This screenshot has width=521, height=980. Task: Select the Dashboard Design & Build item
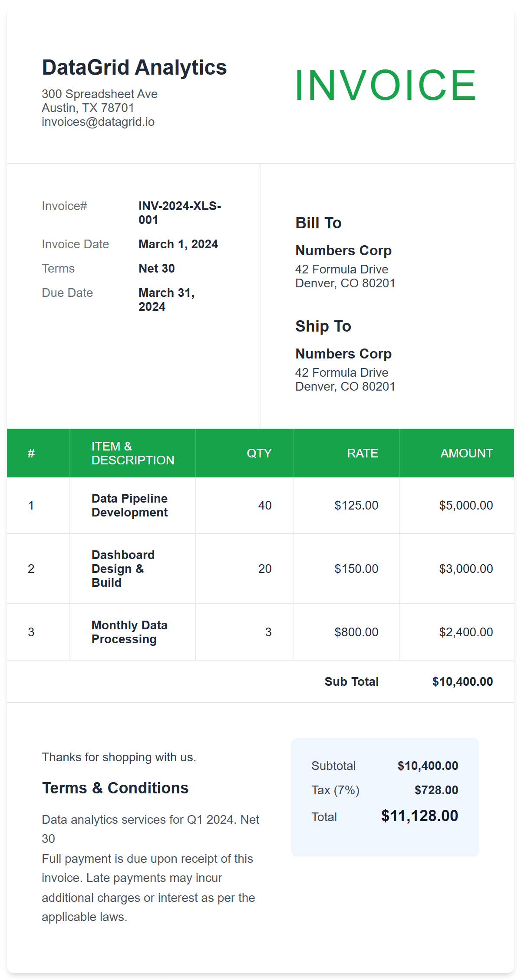point(123,569)
